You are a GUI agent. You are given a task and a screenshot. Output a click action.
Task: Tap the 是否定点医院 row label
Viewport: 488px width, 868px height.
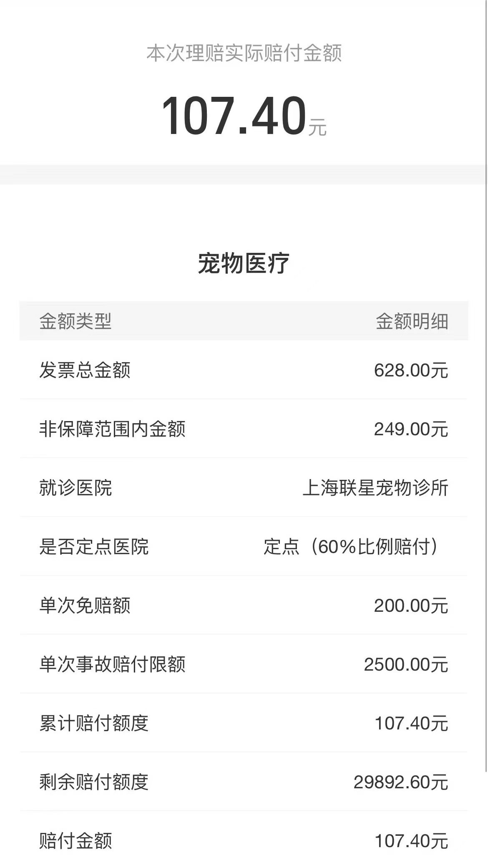coord(94,547)
